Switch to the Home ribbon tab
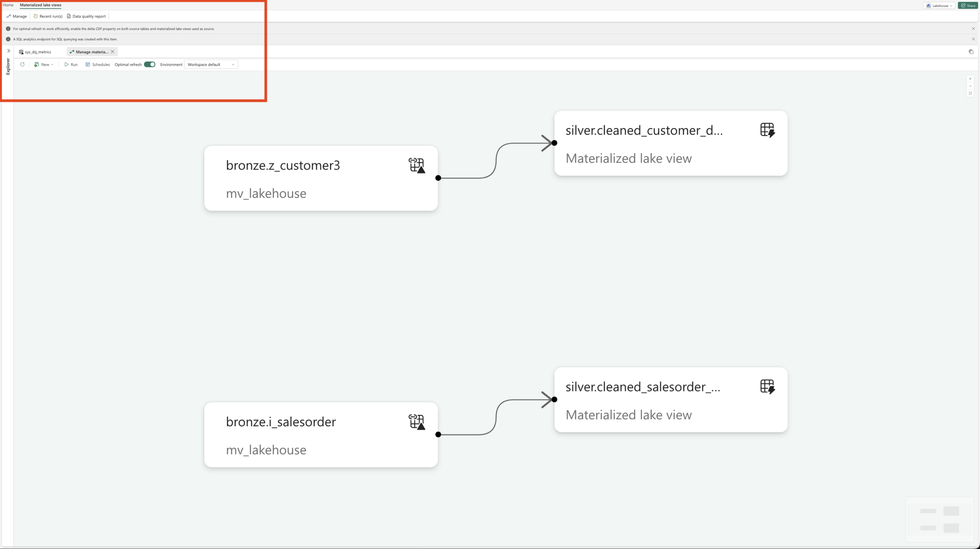The width and height of the screenshot is (980, 549). pyautogui.click(x=8, y=5)
